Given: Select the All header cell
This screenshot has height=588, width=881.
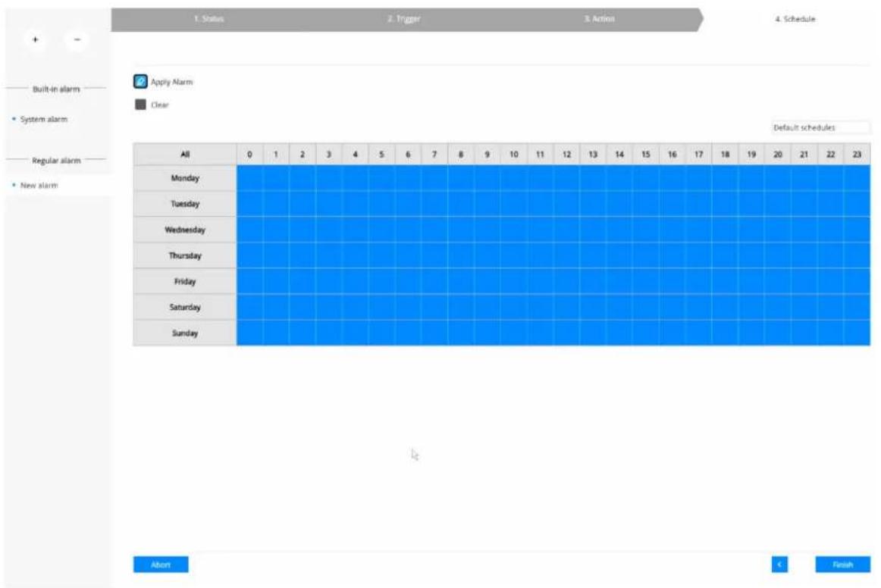Looking at the screenshot, I should click(x=185, y=155).
